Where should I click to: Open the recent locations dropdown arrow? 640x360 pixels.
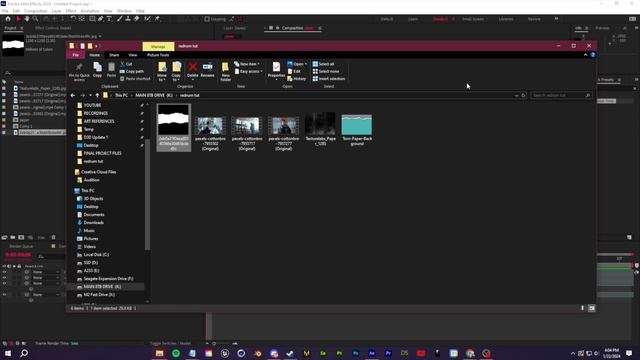tap(90, 96)
